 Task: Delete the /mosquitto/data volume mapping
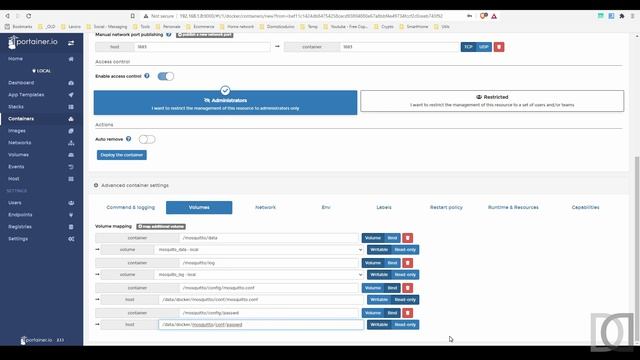[407, 238]
